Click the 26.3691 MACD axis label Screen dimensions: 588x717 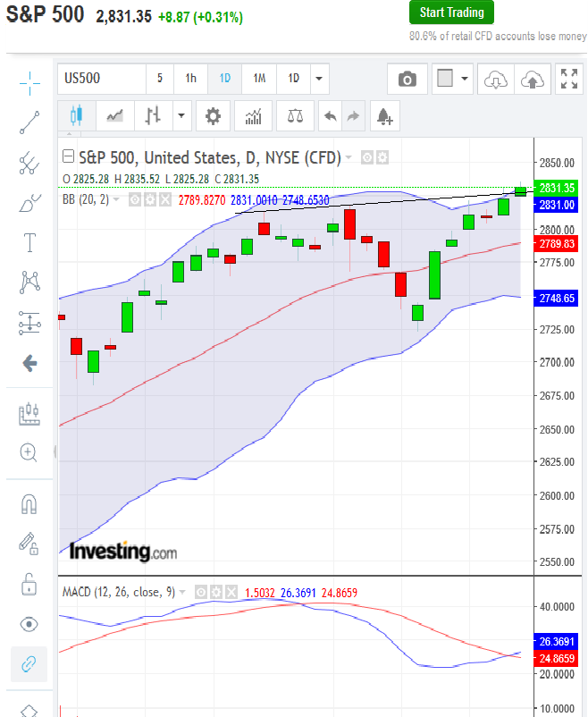click(556, 642)
